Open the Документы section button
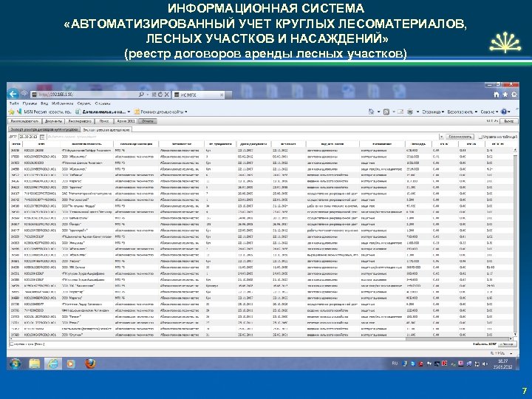This screenshot has width=532, height=399. [x=54, y=121]
